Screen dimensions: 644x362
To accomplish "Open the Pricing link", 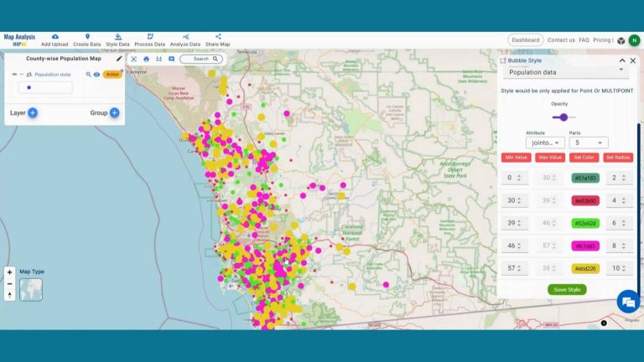I will coord(602,40).
